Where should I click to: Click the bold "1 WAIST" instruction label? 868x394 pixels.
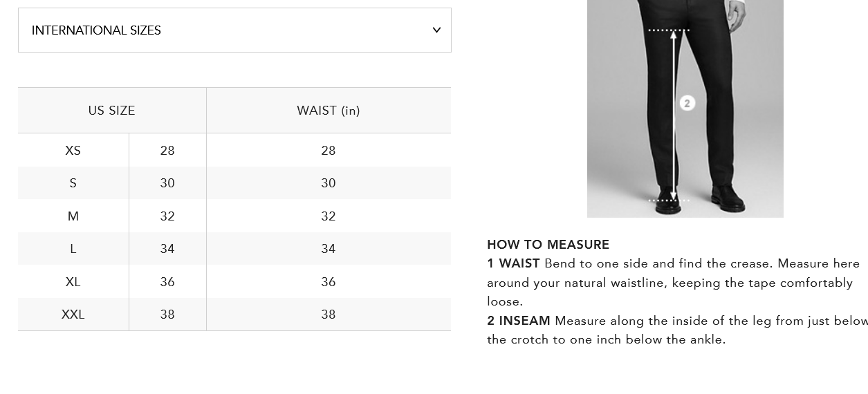[513, 263]
